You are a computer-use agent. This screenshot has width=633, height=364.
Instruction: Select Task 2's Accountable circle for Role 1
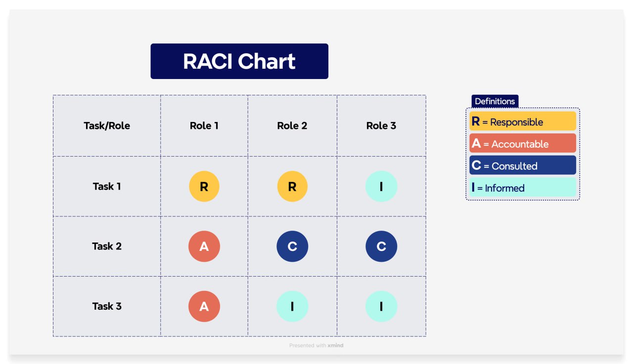pos(204,246)
